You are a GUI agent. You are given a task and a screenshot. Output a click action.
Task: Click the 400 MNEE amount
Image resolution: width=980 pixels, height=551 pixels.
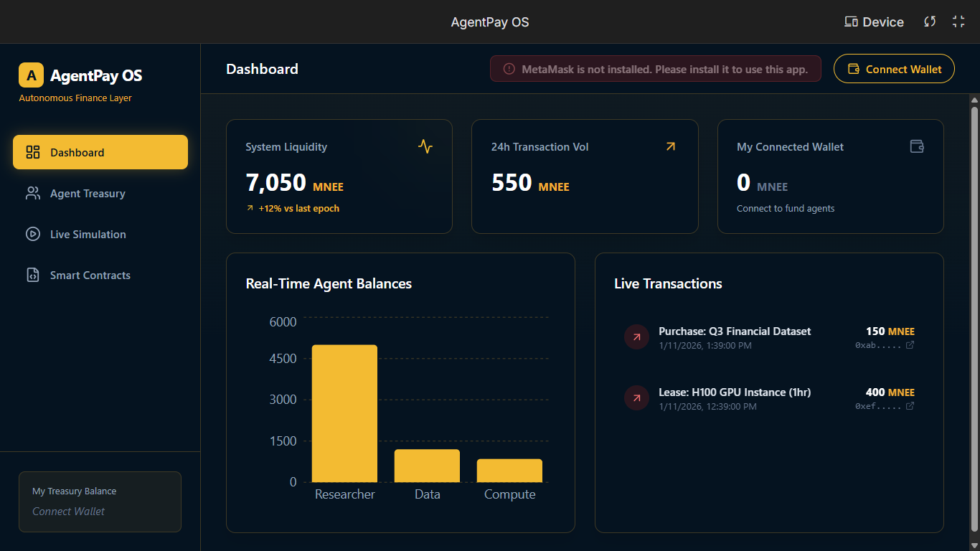tap(890, 392)
